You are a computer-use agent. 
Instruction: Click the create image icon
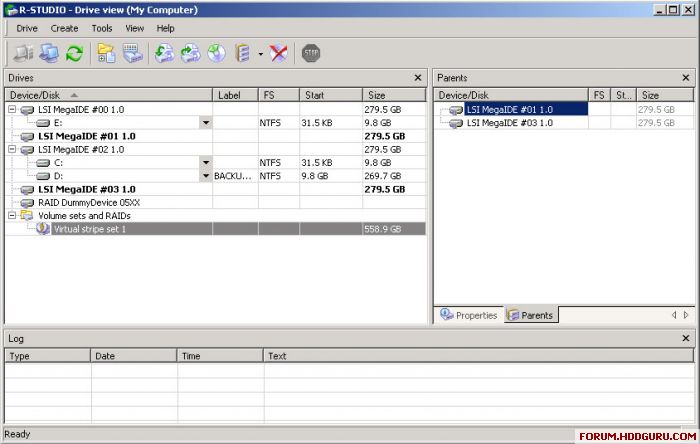click(x=164, y=54)
